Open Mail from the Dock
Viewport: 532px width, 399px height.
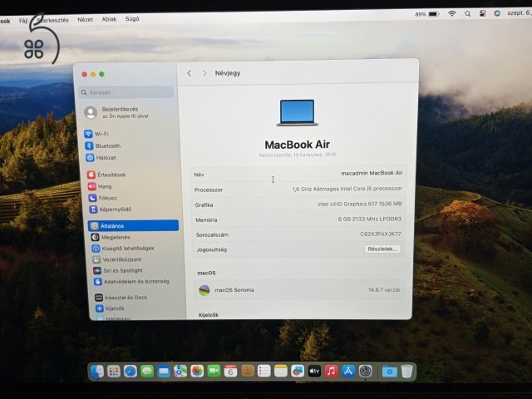click(x=164, y=372)
